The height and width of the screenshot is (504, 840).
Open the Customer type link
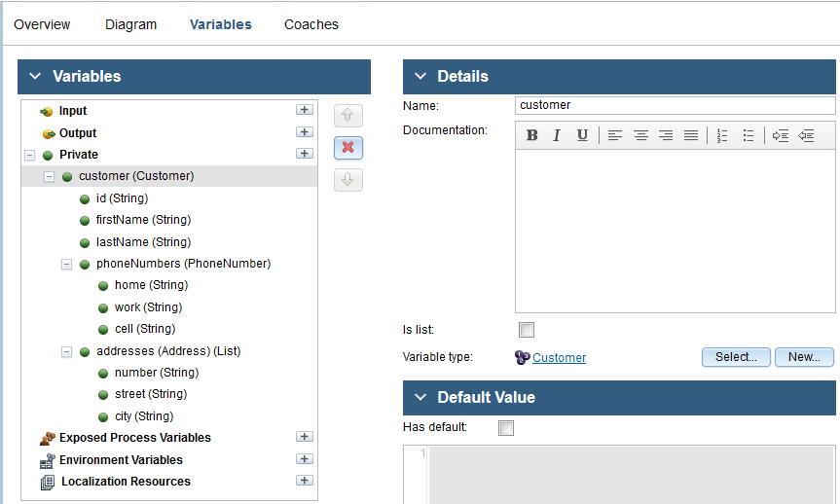[x=560, y=358]
